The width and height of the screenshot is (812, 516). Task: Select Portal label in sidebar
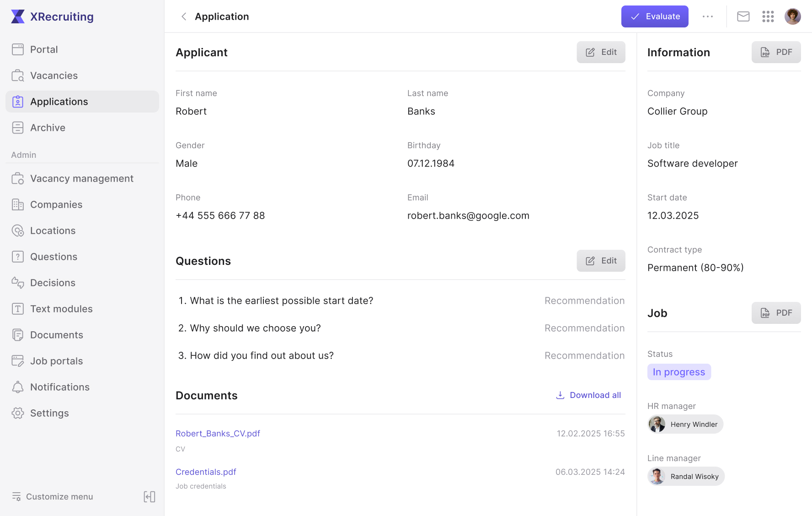click(44, 49)
